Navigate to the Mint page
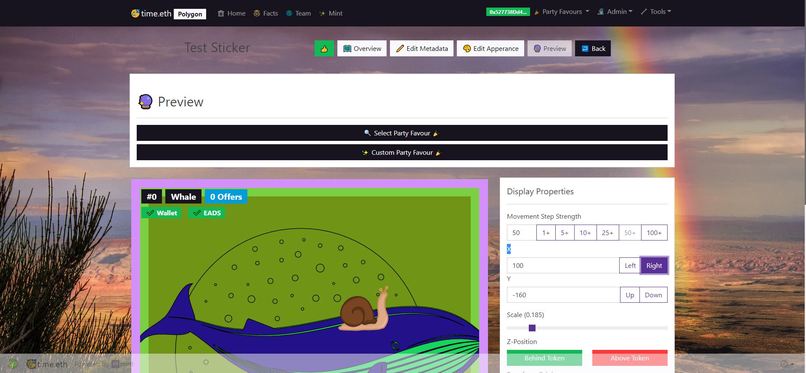This screenshot has width=806, height=373. tap(331, 13)
